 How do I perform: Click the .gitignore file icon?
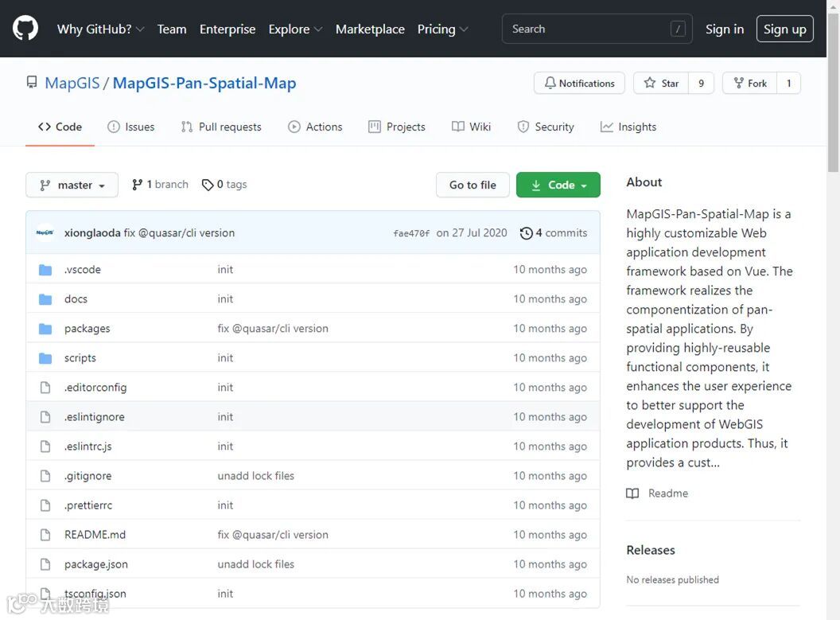click(45, 476)
